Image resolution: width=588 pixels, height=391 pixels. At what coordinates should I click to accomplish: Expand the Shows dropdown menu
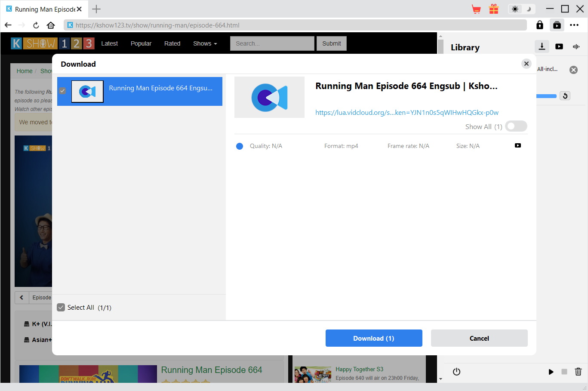205,43
